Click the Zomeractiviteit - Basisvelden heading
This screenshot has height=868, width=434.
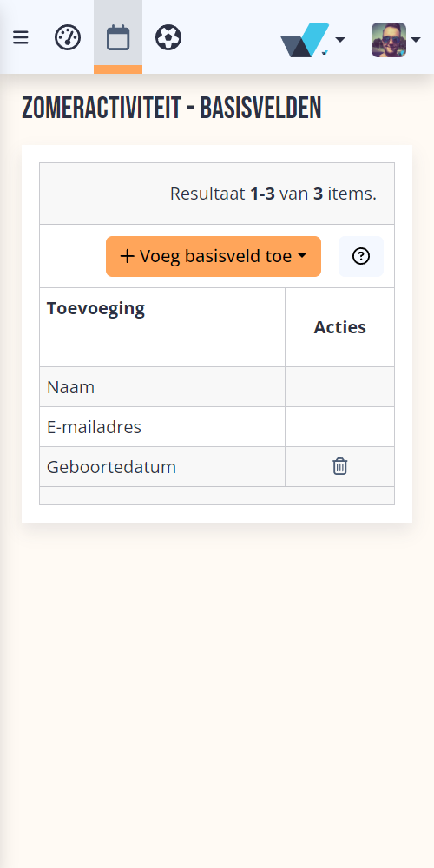tap(172, 108)
